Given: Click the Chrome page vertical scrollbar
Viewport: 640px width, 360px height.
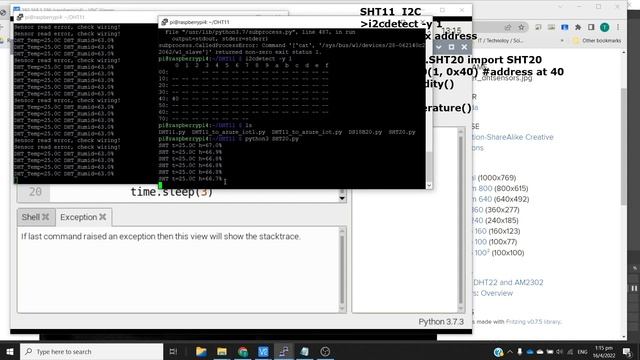Looking at the screenshot, I should click(624, 147).
